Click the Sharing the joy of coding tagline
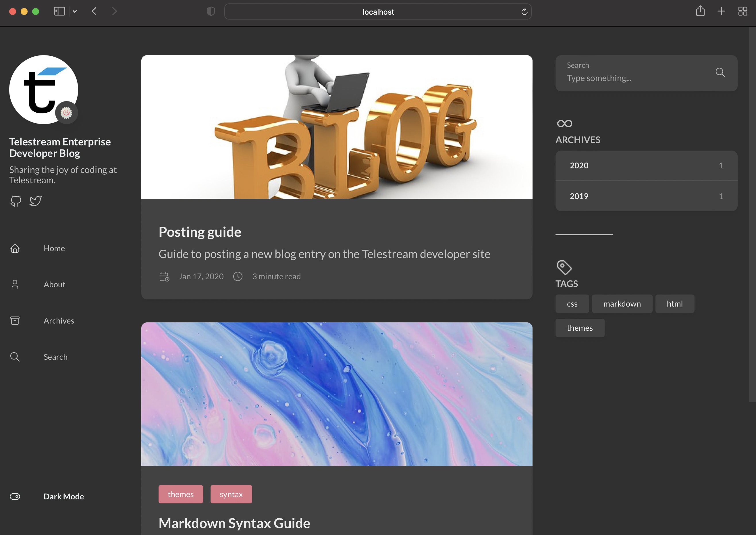Viewport: 756px width, 535px height. click(63, 175)
